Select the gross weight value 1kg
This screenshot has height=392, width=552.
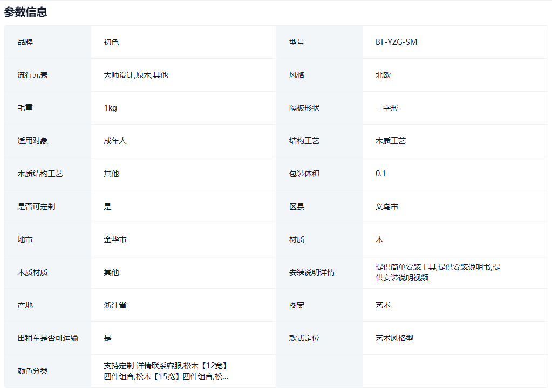click(x=110, y=108)
